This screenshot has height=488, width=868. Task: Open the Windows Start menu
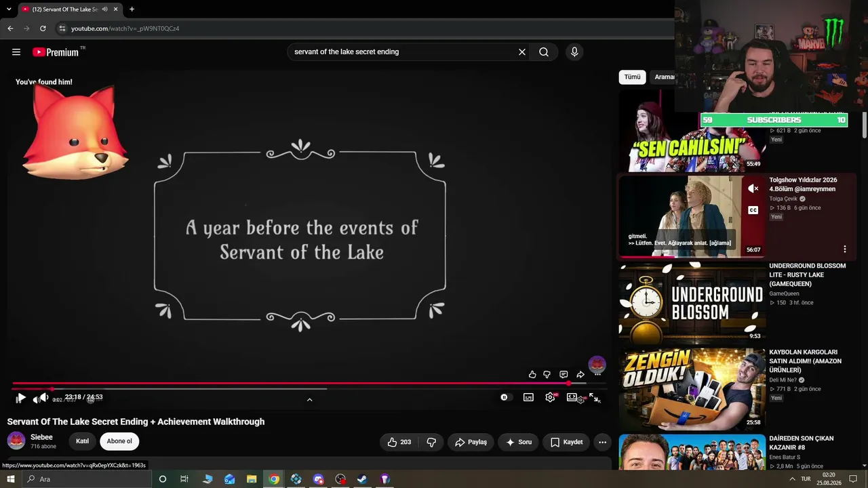coord(11,479)
